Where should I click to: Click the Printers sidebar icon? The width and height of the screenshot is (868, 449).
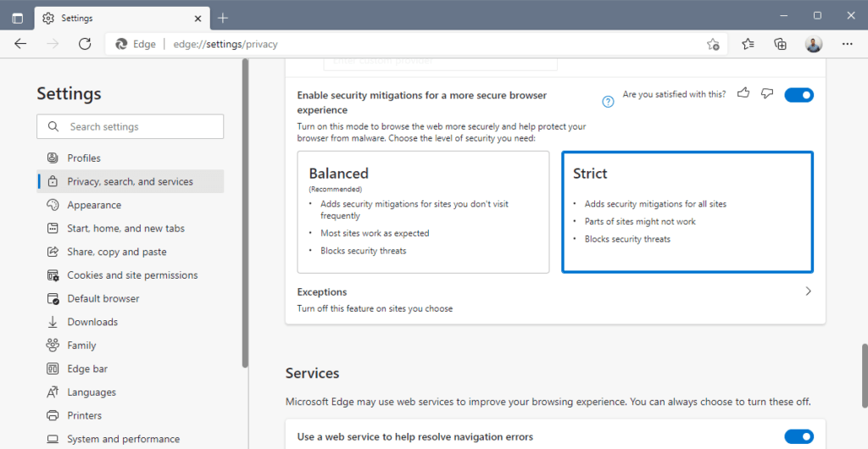[53, 415]
